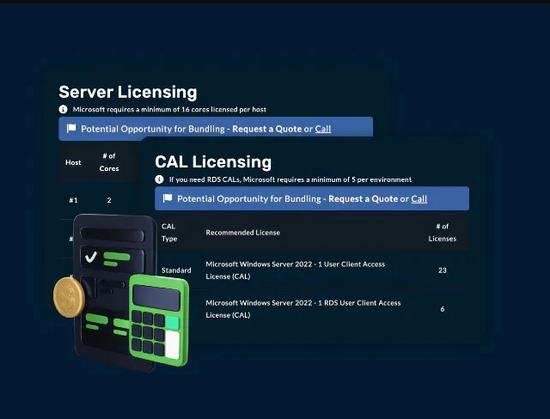Open Request a Quote in CAL Licensing banner

click(363, 199)
